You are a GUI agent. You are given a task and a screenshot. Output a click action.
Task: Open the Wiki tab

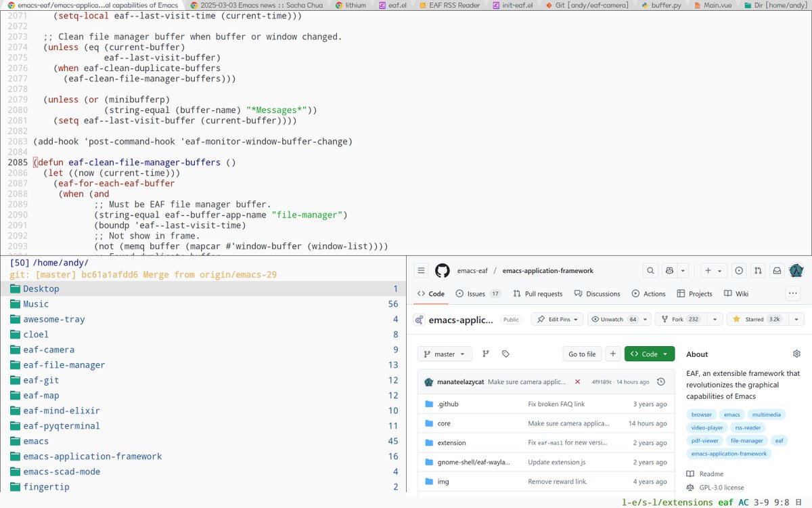tap(736, 294)
